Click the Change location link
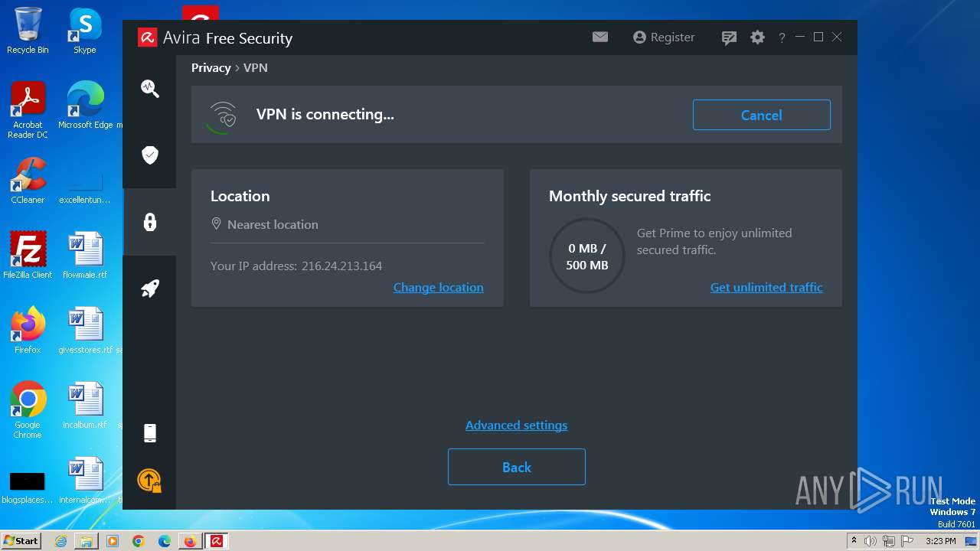The width and height of the screenshot is (980, 551). pos(438,288)
